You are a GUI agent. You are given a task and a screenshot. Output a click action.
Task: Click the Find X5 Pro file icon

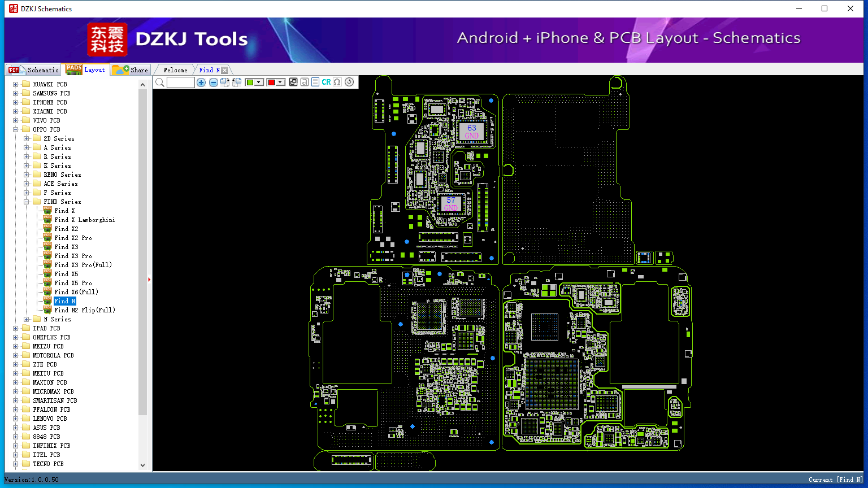(x=47, y=283)
